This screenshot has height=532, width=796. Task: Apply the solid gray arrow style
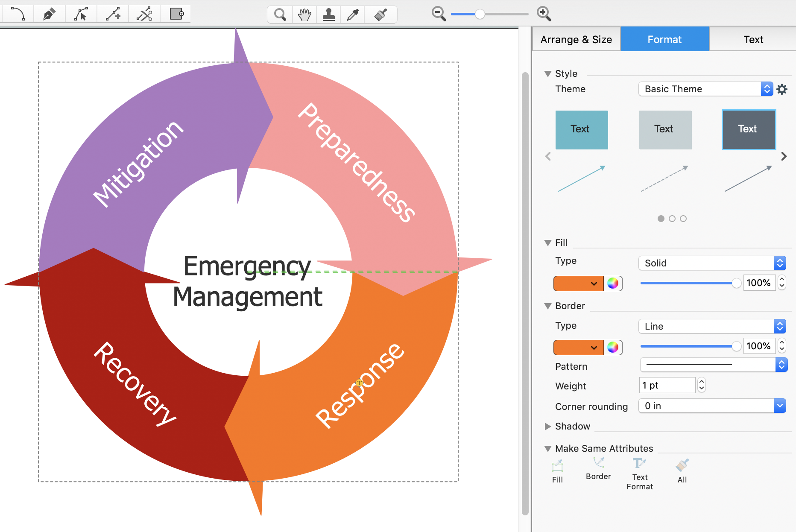[x=748, y=178]
